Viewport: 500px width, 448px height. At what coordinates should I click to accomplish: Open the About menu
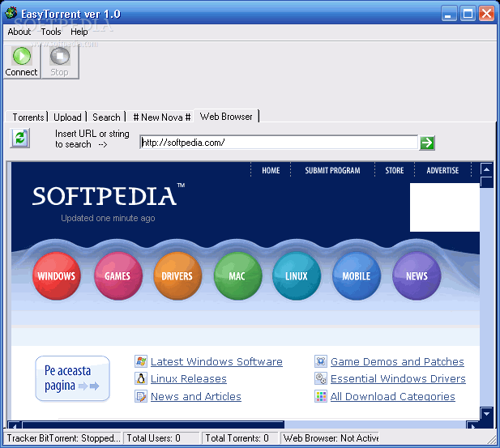click(x=19, y=32)
